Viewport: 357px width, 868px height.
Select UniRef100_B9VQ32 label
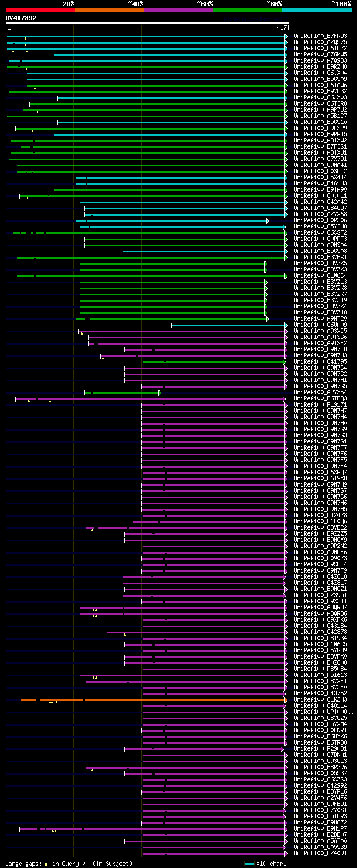click(x=320, y=91)
